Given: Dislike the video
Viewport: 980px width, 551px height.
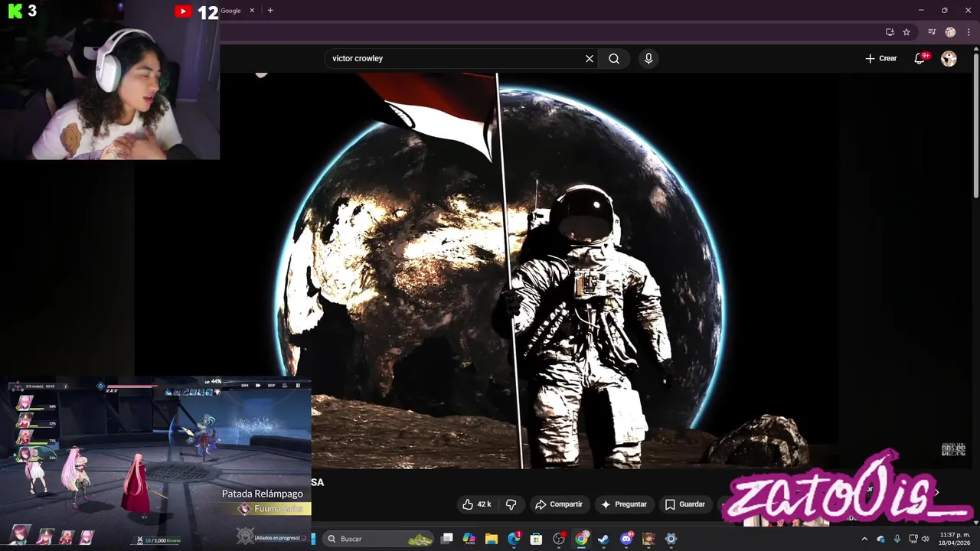Looking at the screenshot, I should 511,504.
